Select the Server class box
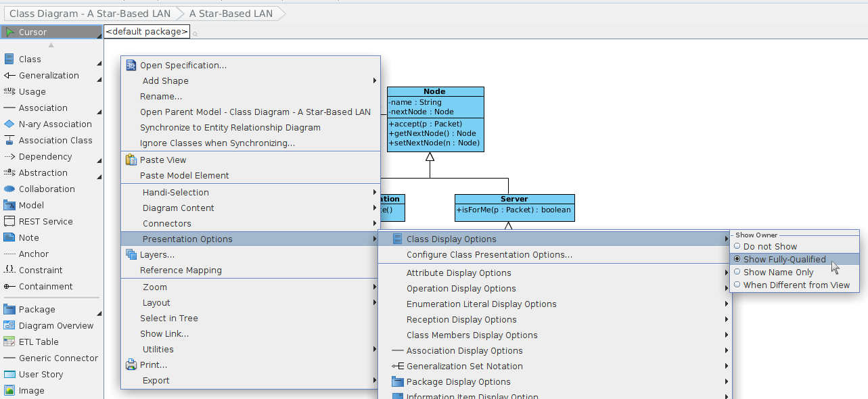This screenshot has height=399, width=868. tap(514, 208)
